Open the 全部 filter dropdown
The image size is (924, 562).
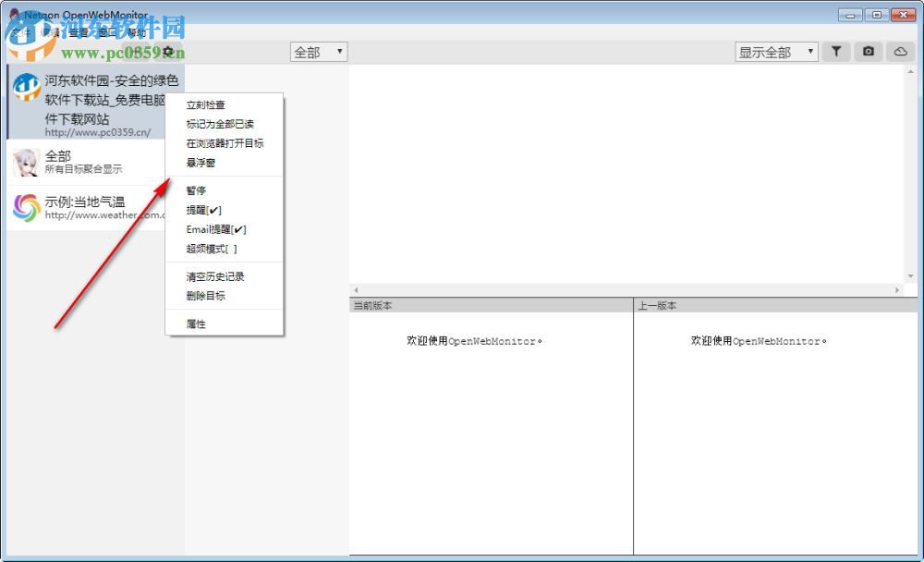coord(318,52)
